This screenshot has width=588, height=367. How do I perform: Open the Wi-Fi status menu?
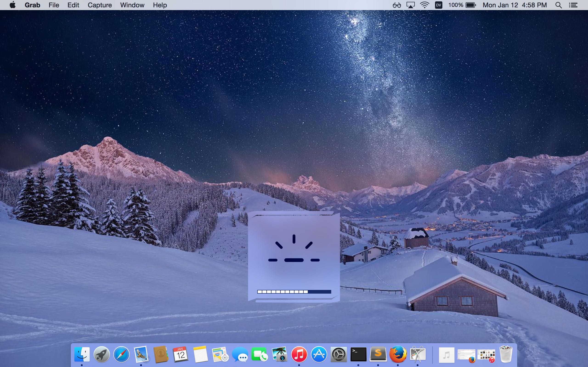click(424, 5)
